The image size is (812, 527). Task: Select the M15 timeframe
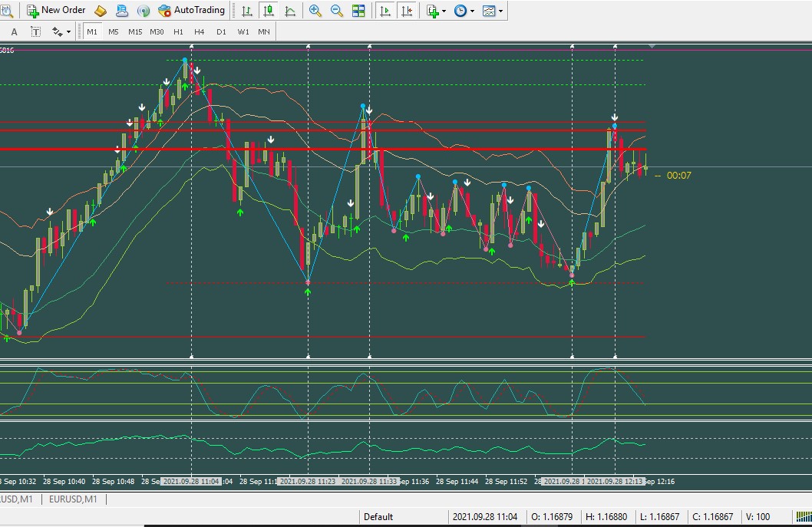pyautogui.click(x=135, y=31)
